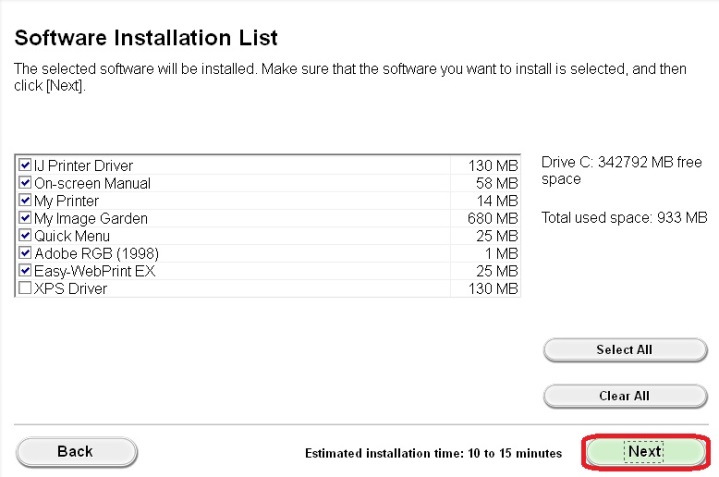
Task: Uncheck the On-screen Manual checkbox
Action: (25, 183)
